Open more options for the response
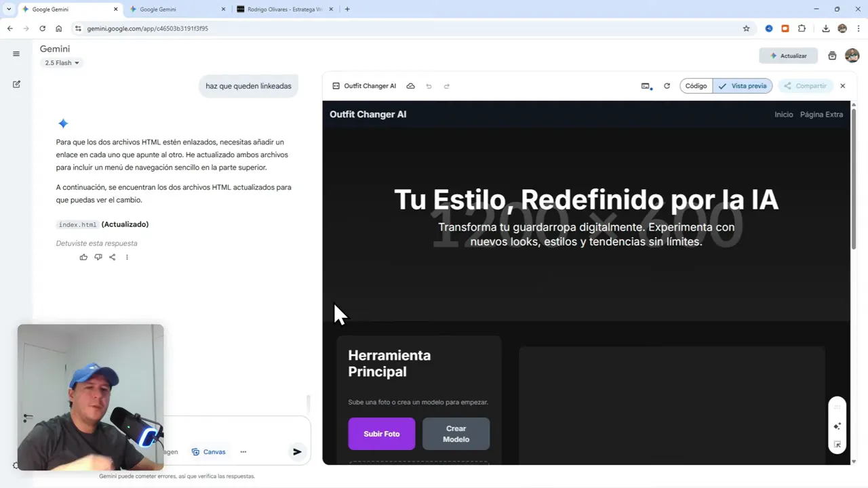Image resolution: width=868 pixels, height=488 pixels. point(127,257)
